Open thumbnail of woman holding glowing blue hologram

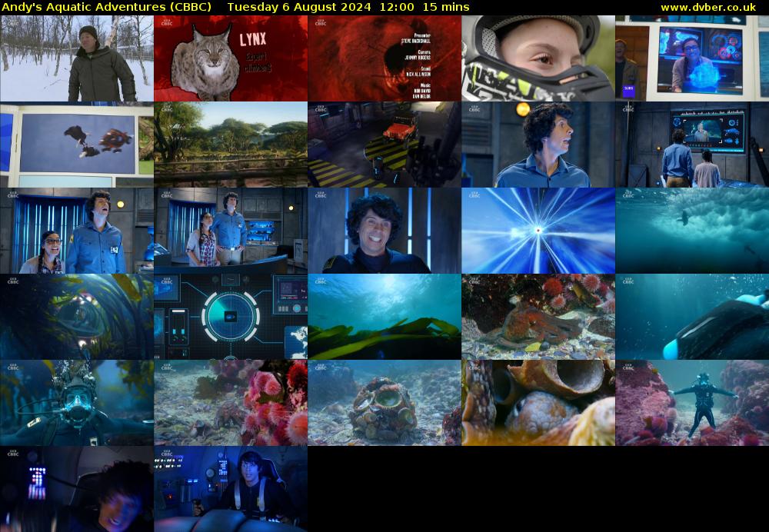pos(692,58)
